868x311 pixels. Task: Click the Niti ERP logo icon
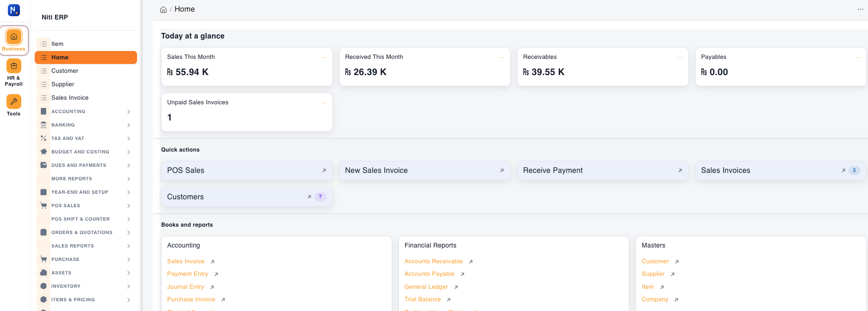click(x=14, y=10)
